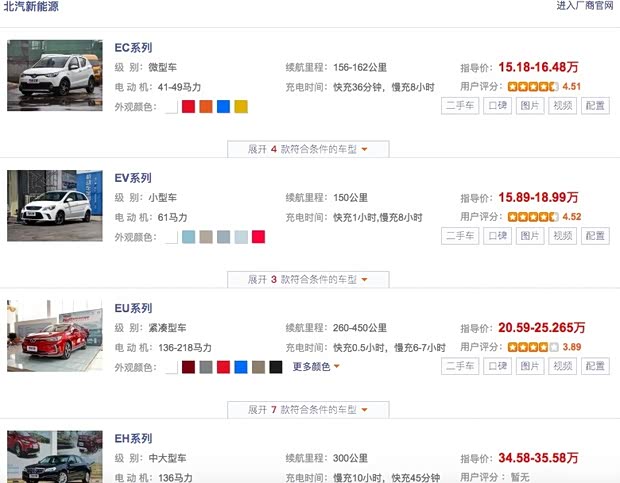Click 配置 button for EV系列
This screenshot has width=620, height=483.
point(595,236)
